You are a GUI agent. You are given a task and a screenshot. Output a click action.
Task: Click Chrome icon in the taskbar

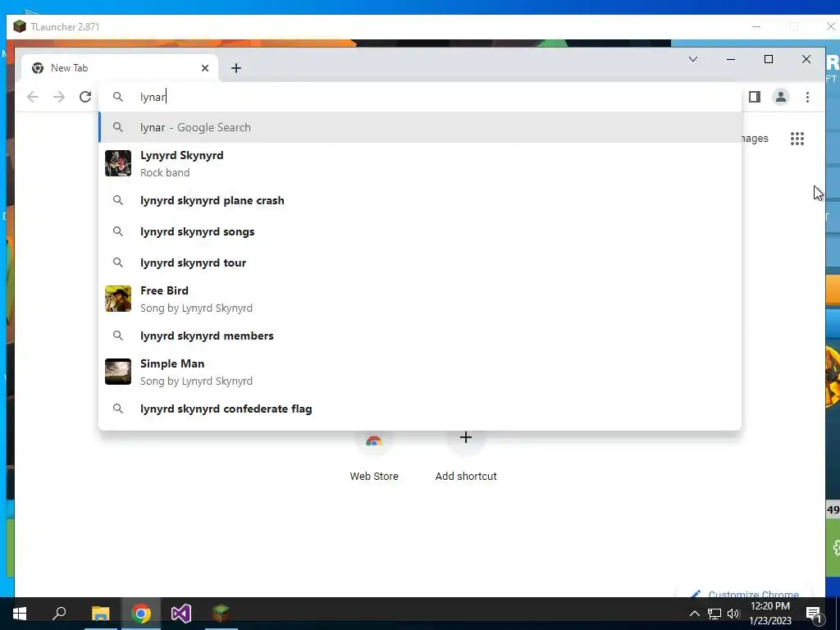[x=141, y=614]
